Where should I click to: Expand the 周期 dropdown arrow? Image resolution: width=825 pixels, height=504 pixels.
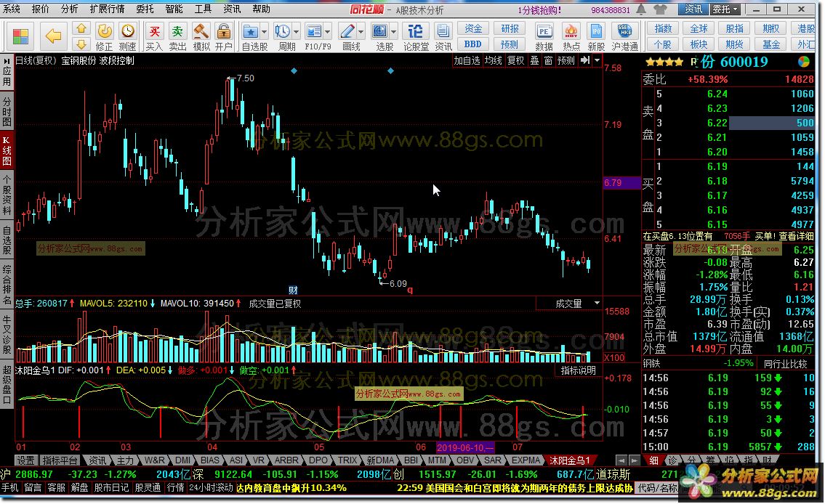point(297,32)
